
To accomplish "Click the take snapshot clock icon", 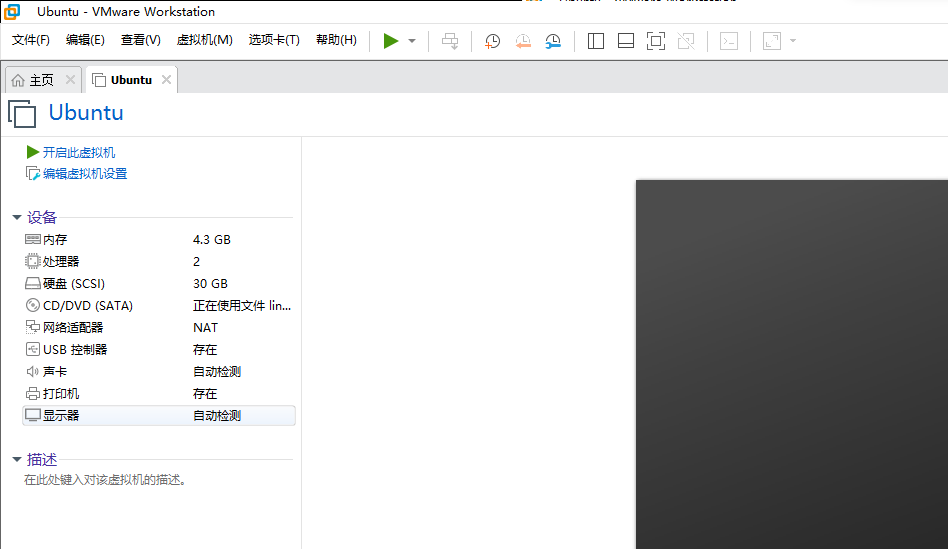I will tap(492, 41).
